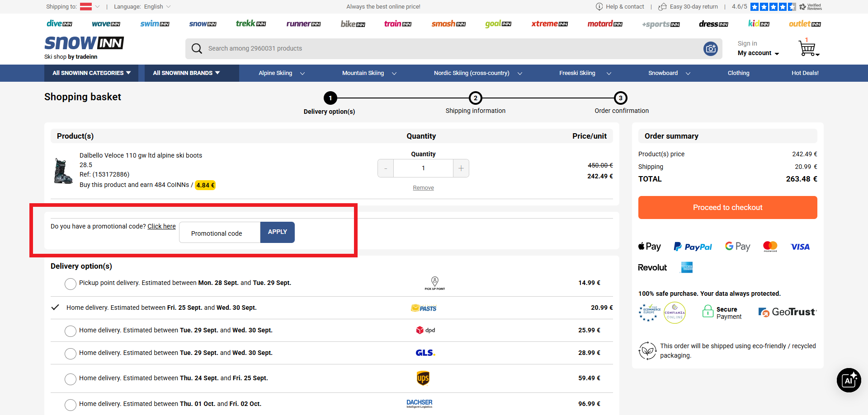Open the traininn store logo link
This screenshot has width=868, height=415.
click(398, 23)
